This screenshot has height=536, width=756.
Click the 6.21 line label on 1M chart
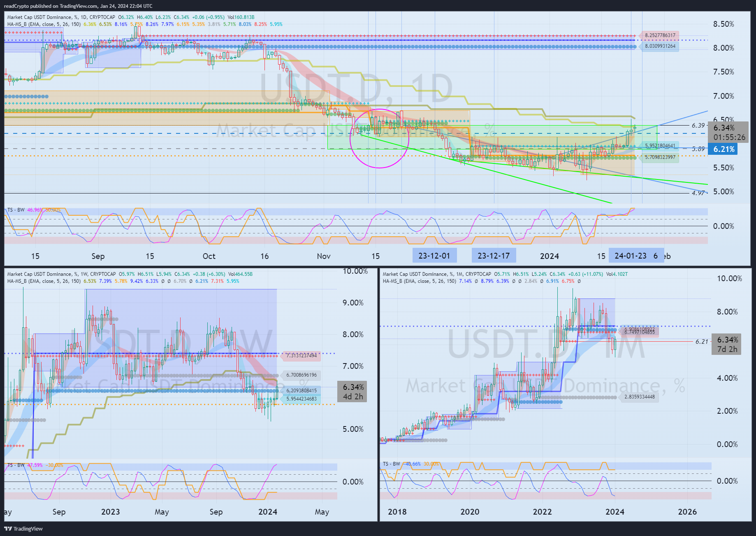pyautogui.click(x=702, y=342)
